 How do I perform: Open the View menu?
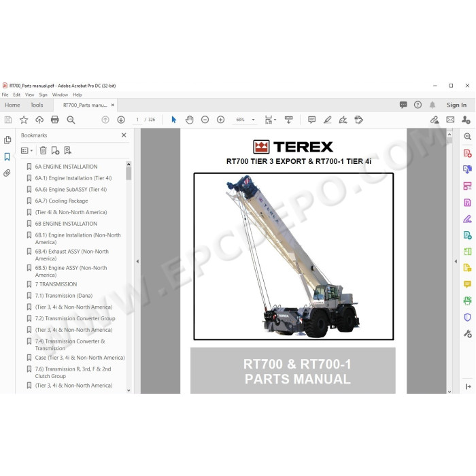tap(29, 95)
